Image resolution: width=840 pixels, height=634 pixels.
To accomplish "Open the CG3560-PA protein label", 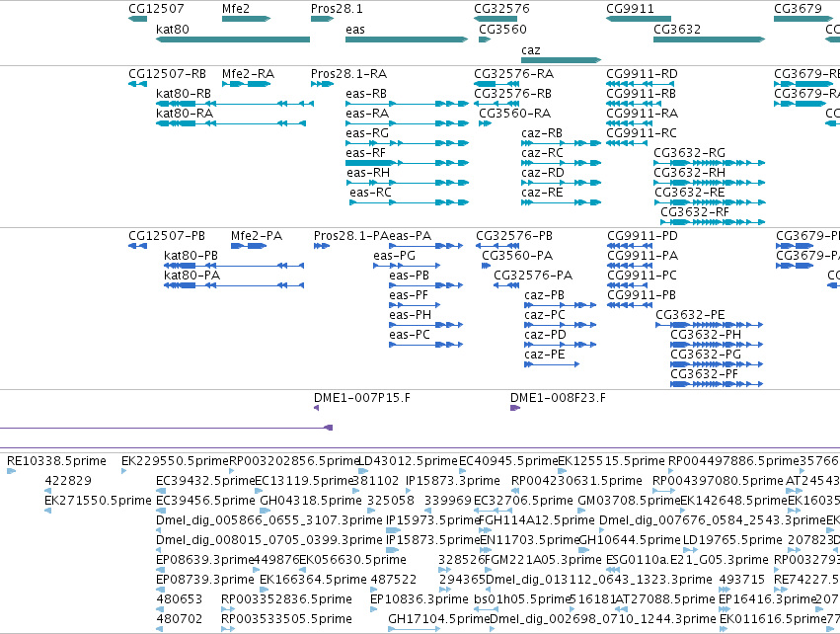I will 517,256.
